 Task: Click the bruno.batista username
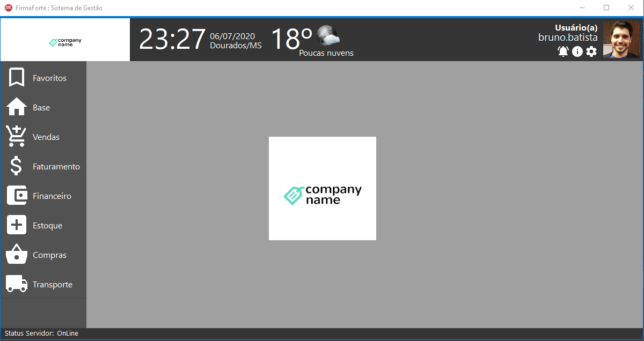tap(568, 38)
